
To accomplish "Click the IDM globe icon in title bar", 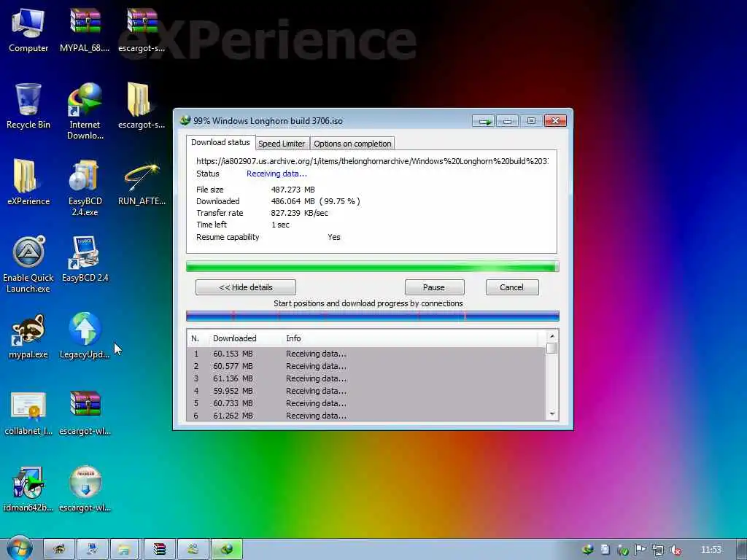I will [x=185, y=120].
